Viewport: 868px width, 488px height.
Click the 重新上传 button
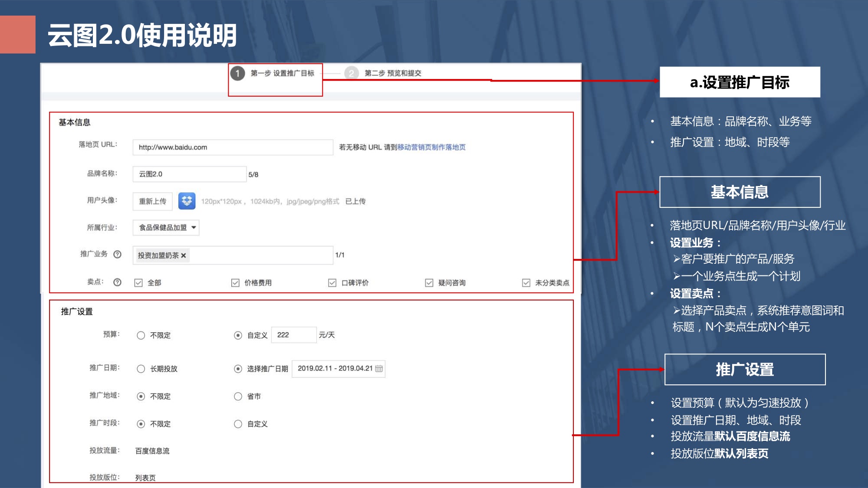pyautogui.click(x=152, y=201)
